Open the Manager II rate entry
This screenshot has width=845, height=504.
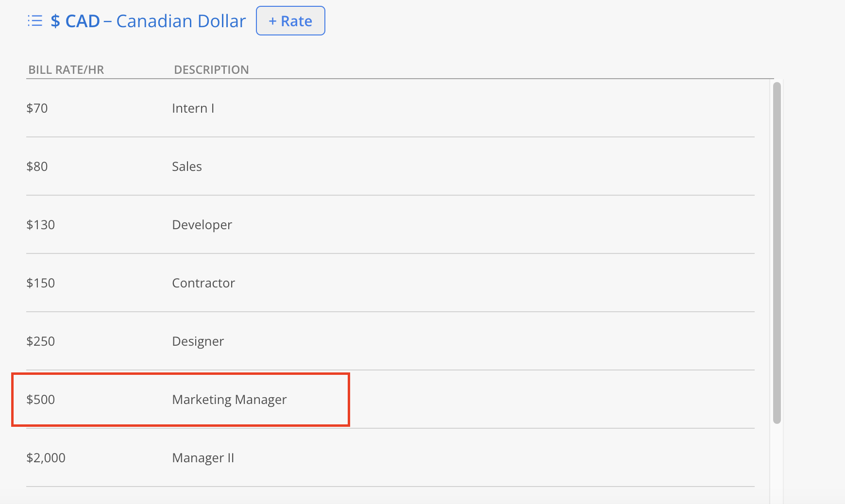click(x=203, y=458)
